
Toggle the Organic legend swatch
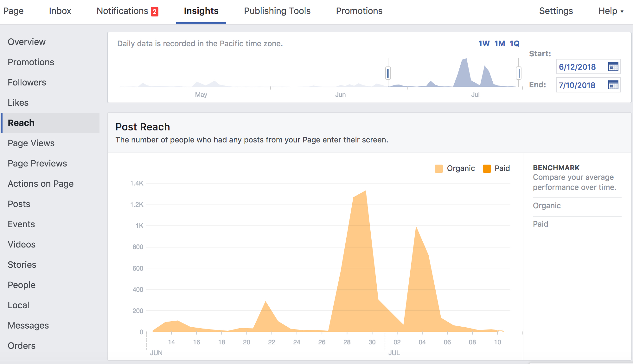[439, 168]
